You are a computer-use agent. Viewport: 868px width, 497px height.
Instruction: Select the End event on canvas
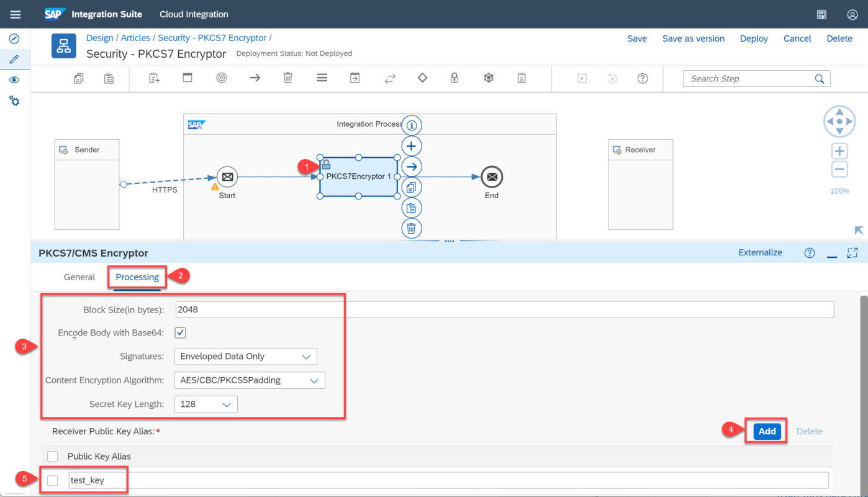click(492, 177)
